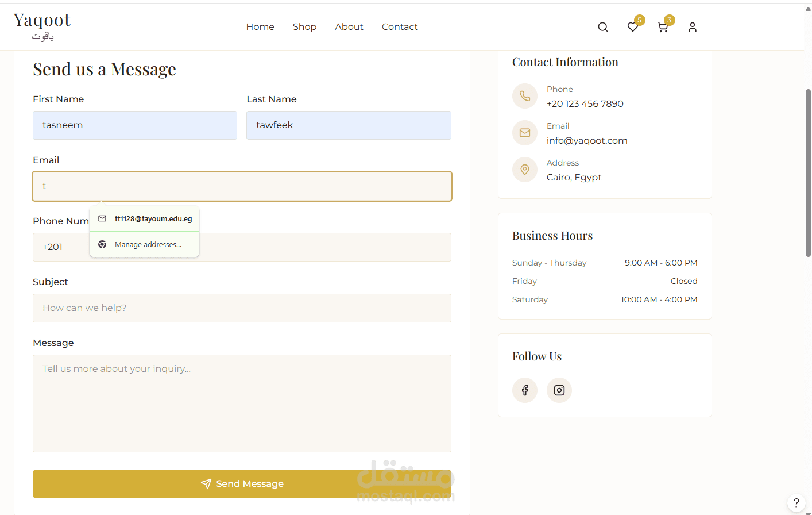The height and width of the screenshot is (515, 812).
Task: Go to the Home page
Action: coord(260,27)
